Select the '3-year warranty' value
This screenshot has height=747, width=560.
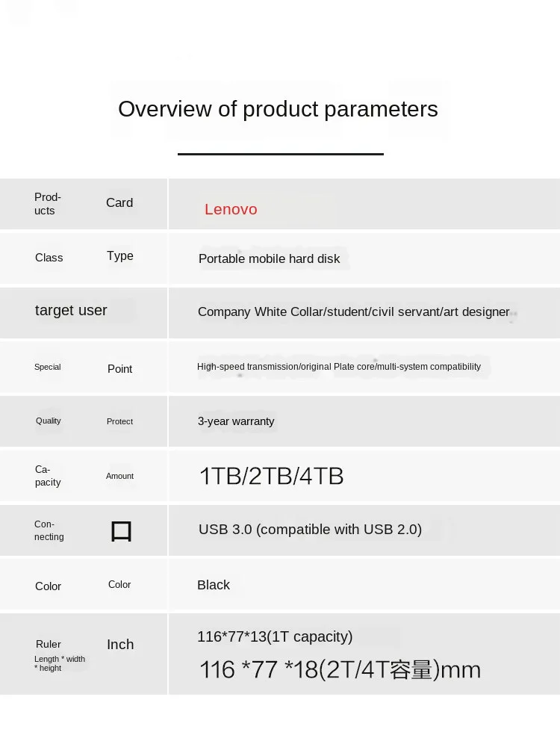pyautogui.click(x=236, y=421)
